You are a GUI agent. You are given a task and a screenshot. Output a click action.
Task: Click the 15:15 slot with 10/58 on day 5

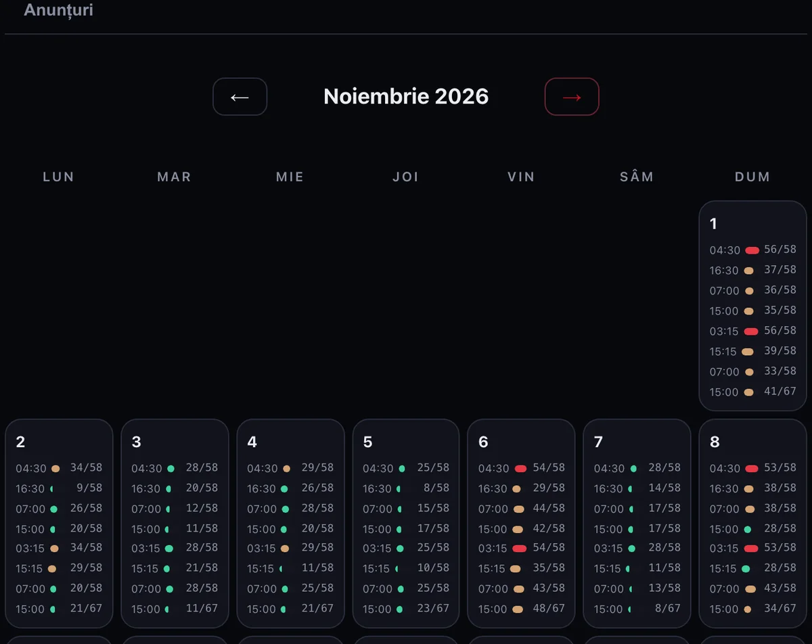[406, 568]
